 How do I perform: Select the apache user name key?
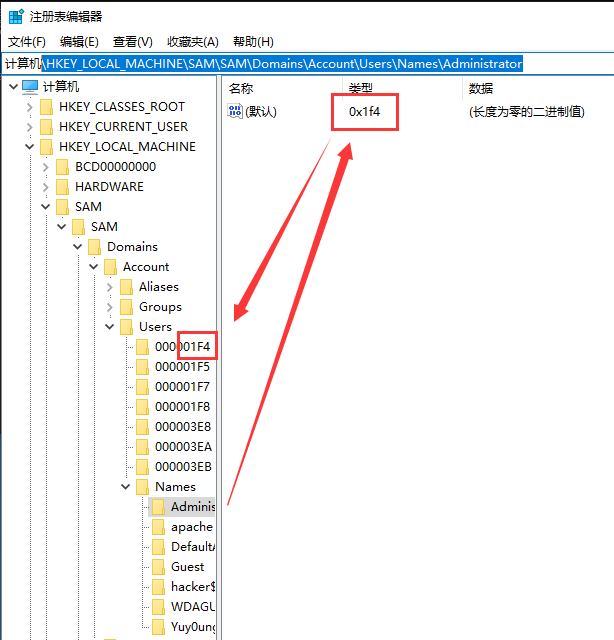point(192,527)
